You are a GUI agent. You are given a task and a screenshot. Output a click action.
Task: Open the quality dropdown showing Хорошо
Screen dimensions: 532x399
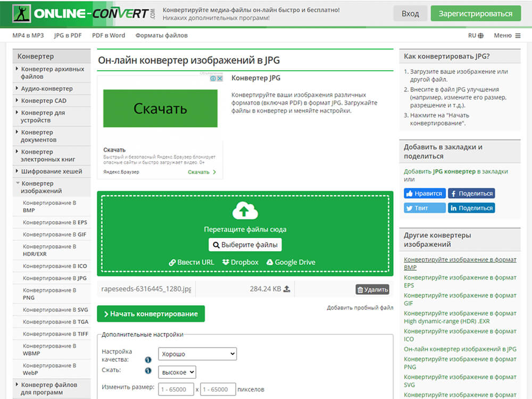[197, 354]
